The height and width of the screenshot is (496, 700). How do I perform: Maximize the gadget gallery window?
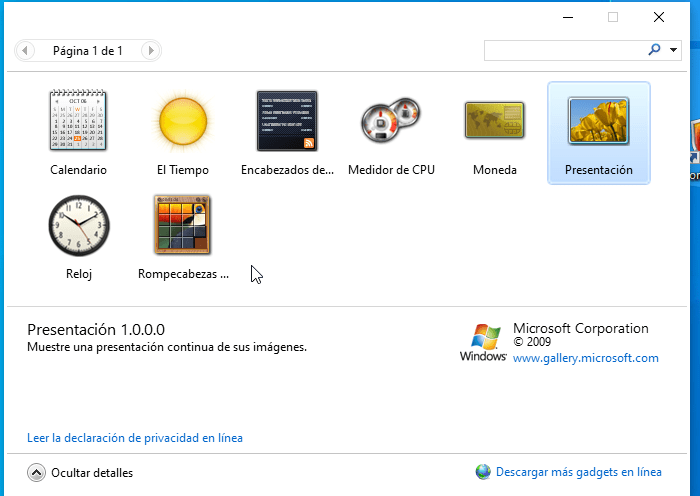coord(613,17)
